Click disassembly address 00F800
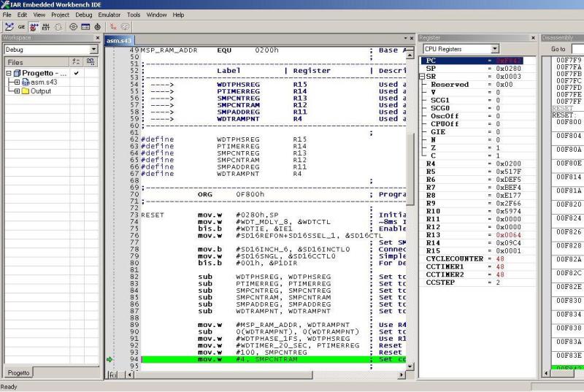Viewport: 584px width, 392px height. point(569,122)
